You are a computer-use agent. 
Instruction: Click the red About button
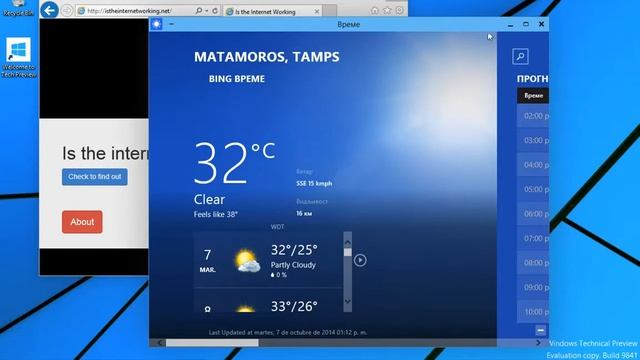(x=82, y=222)
